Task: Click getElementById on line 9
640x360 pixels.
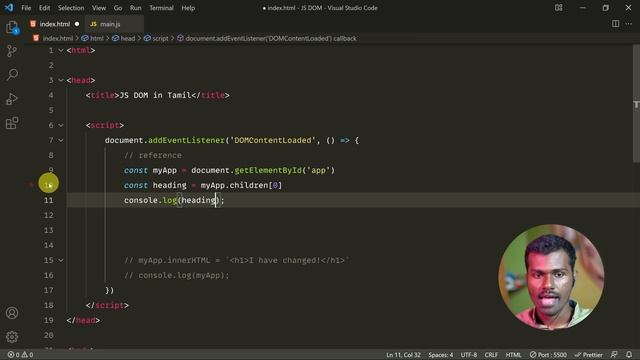Action: (x=268, y=170)
